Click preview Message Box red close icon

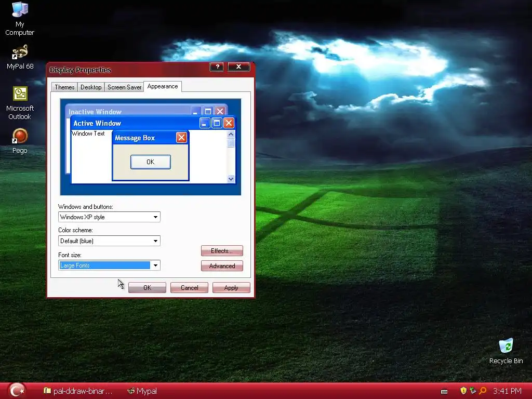[181, 137]
